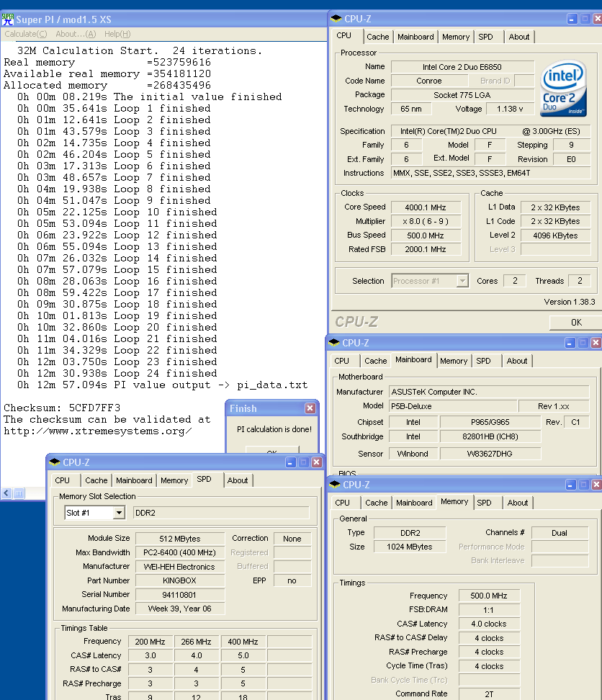Image resolution: width=602 pixels, height=700 pixels.
Task: Switch to Mainboard tab in top CPU-Z window
Action: pyautogui.click(x=415, y=37)
